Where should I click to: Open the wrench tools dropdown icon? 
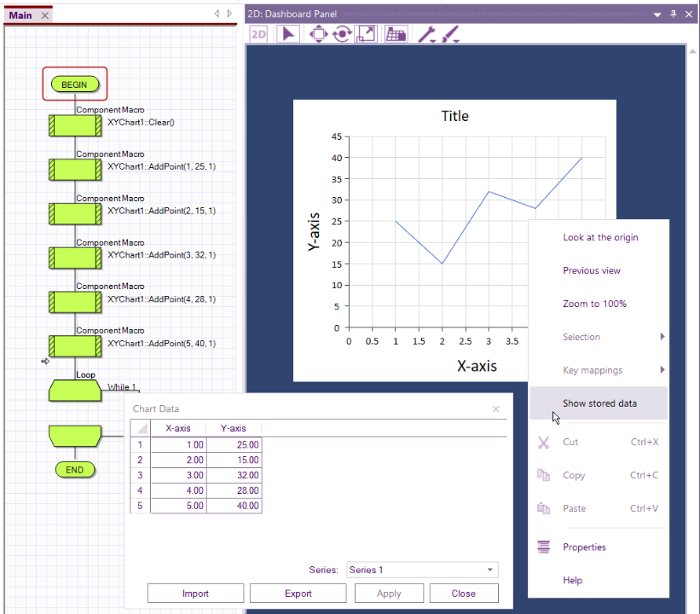(426, 34)
